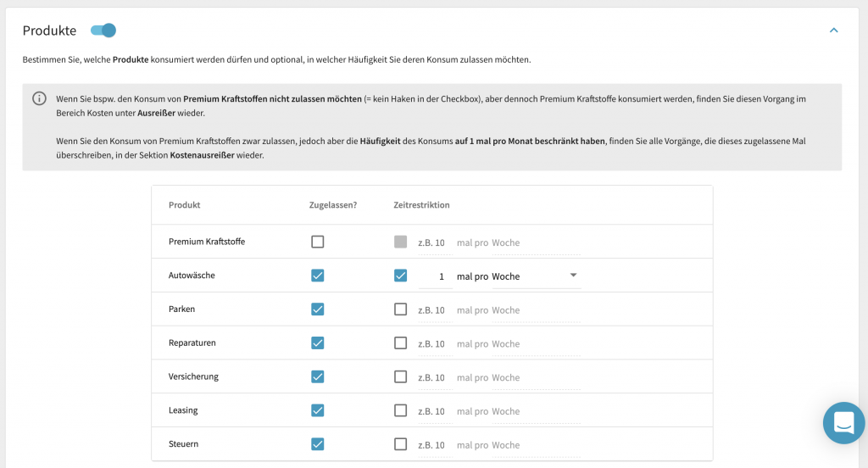Image resolution: width=868 pixels, height=468 pixels.
Task: Click the Zugelassen? column header
Action: [332, 205]
